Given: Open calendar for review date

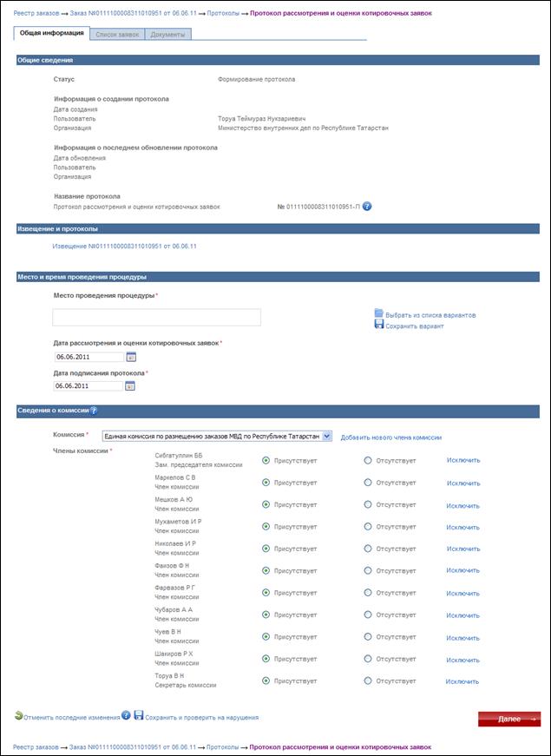Looking at the screenshot, I should click(x=131, y=357).
